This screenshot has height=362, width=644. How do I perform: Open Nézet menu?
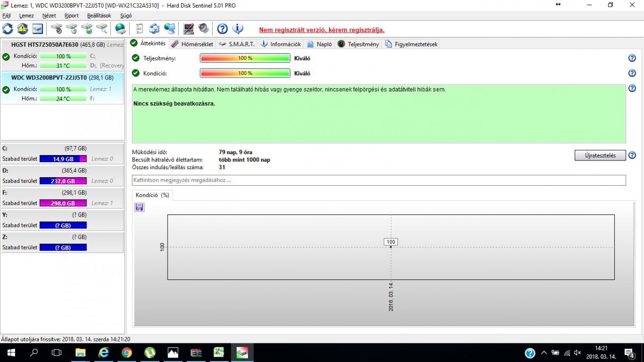[49, 16]
